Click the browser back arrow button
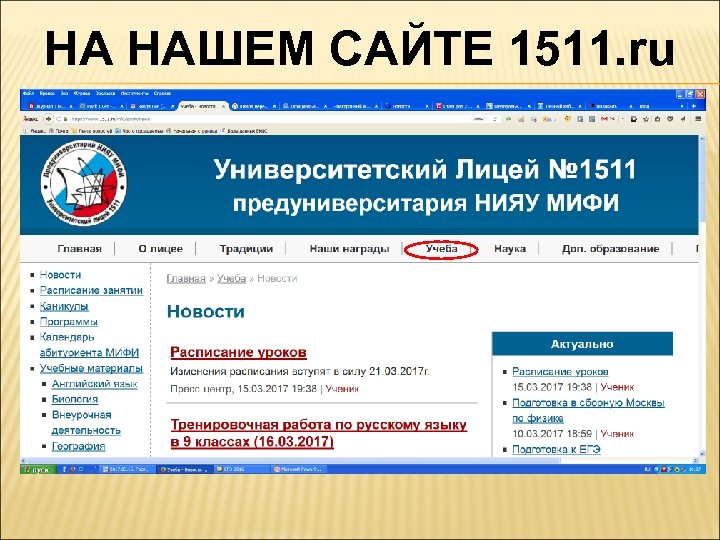720x540 pixels. [49, 119]
